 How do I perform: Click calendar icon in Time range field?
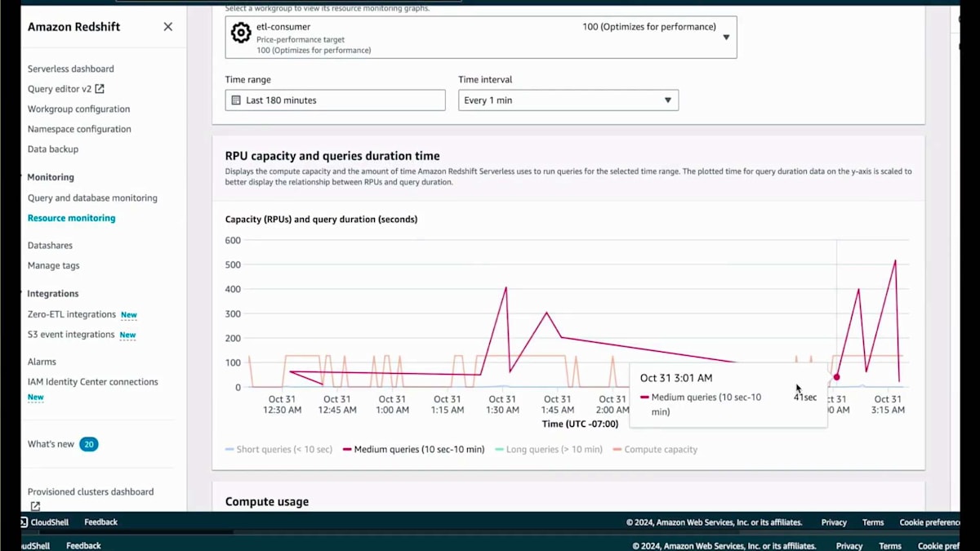coord(237,100)
